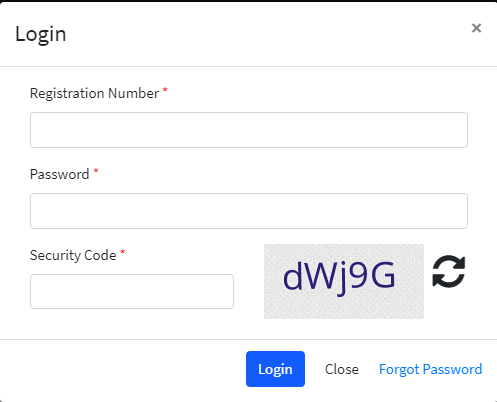The height and width of the screenshot is (402, 497).
Task: Click the digit 9 in captcha image
Action: (x=359, y=275)
